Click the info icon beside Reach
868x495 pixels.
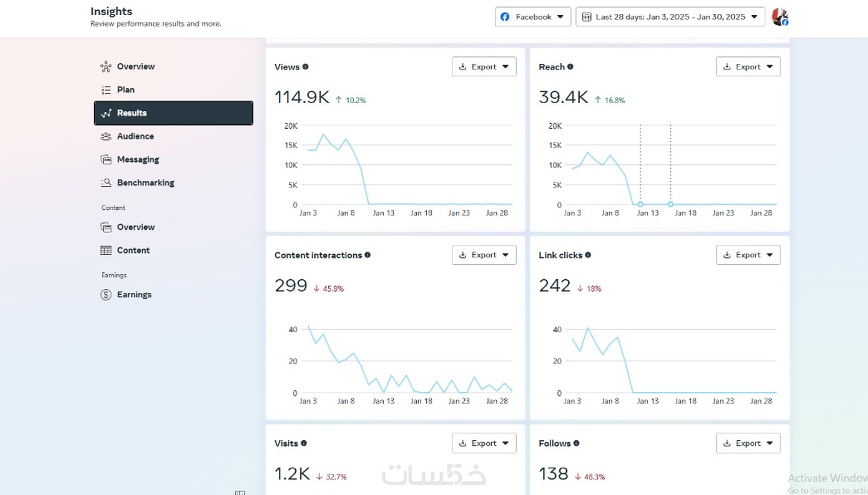coord(570,67)
